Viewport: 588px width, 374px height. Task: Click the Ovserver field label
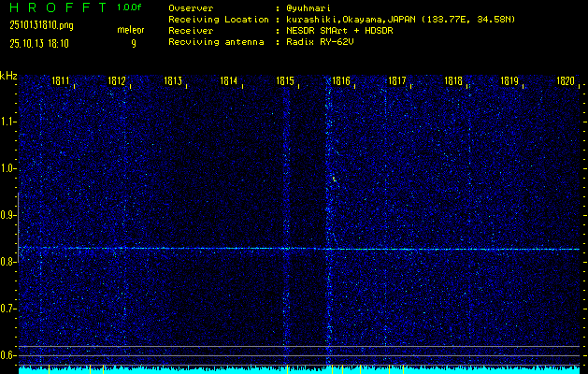tap(191, 8)
